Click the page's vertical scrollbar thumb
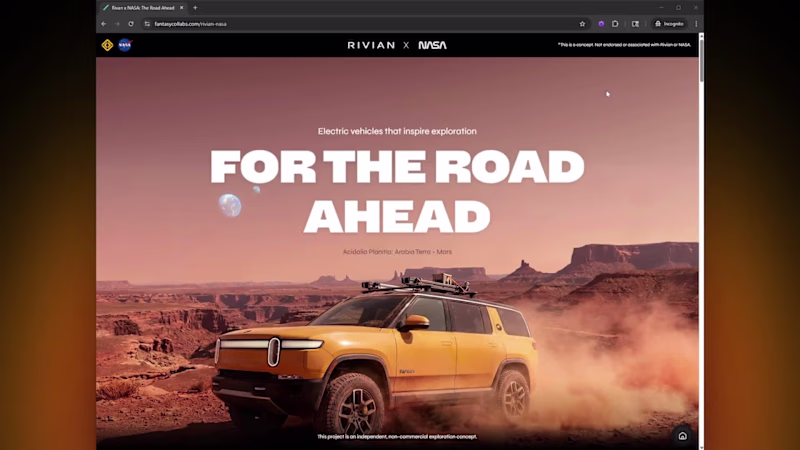 coord(702,59)
